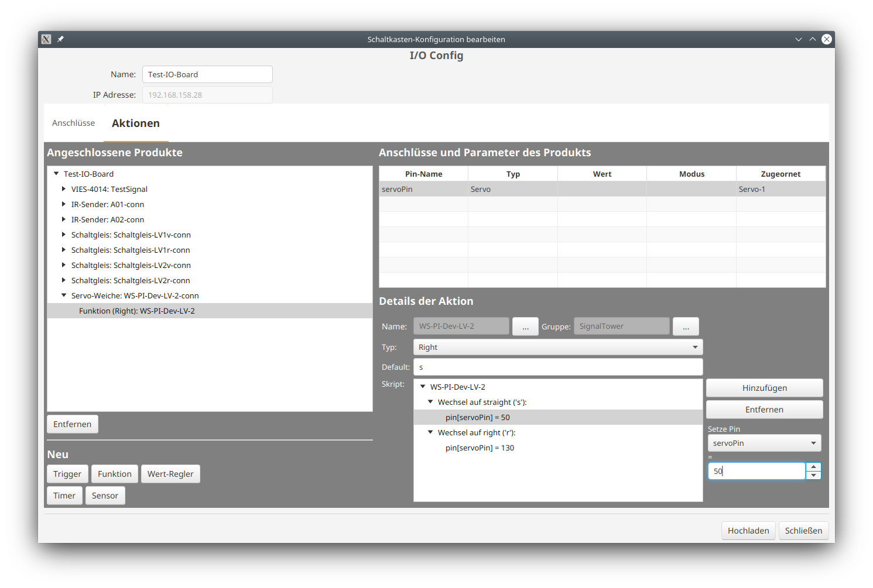
Task: Select the Aktionen tab
Action: point(136,123)
